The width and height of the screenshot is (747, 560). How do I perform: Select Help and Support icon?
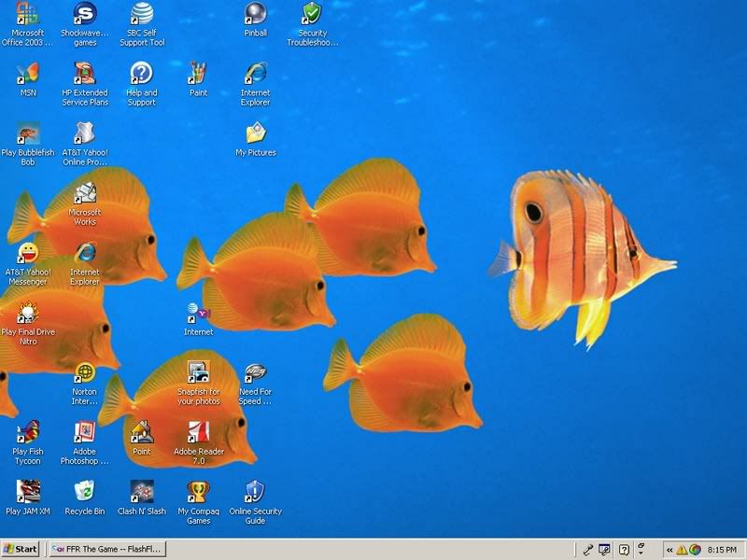[141, 74]
